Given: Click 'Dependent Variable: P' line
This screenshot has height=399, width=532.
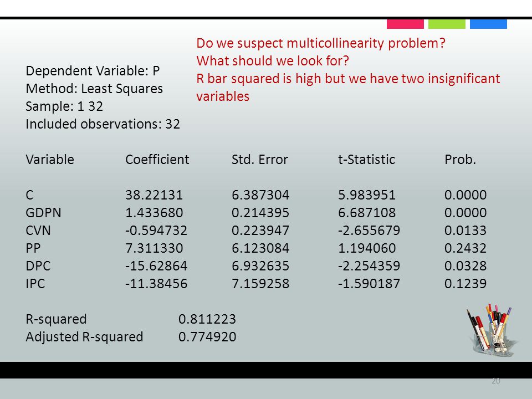Looking at the screenshot, I should point(93,71).
